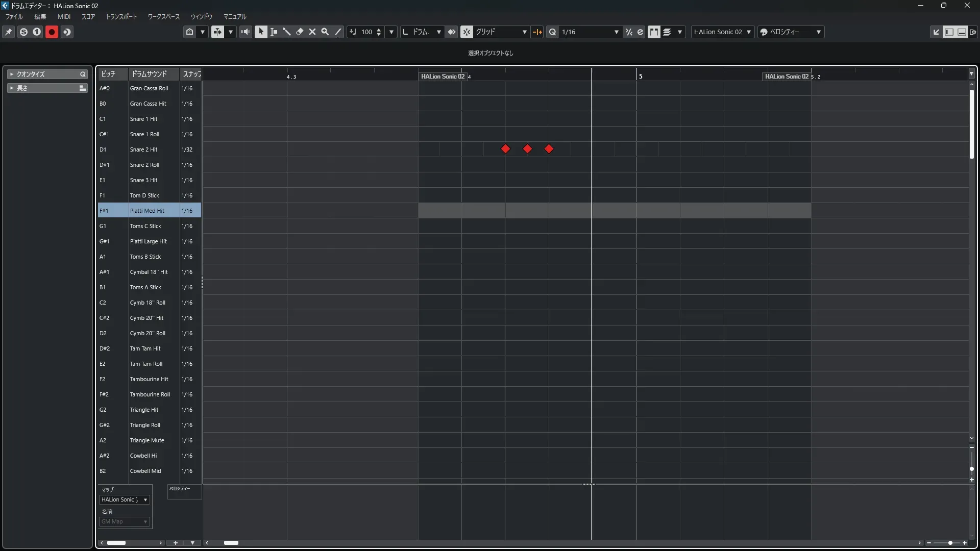The image size is (980, 551).
Task: Select the Erase tool
Action: (x=300, y=32)
